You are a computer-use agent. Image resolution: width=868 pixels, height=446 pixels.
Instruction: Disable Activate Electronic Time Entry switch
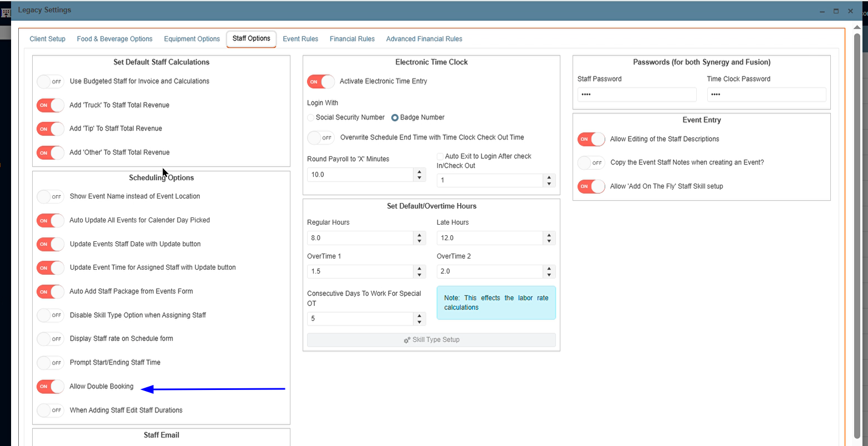point(321,82)
